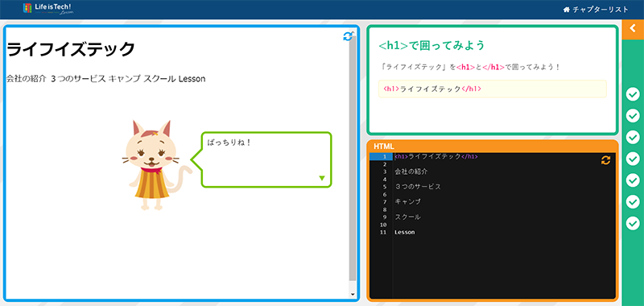Image resolution: width=644 pixels, height=306 pixels.
Task: Click the Lesson text on line 11
Action: pos(405,232)
